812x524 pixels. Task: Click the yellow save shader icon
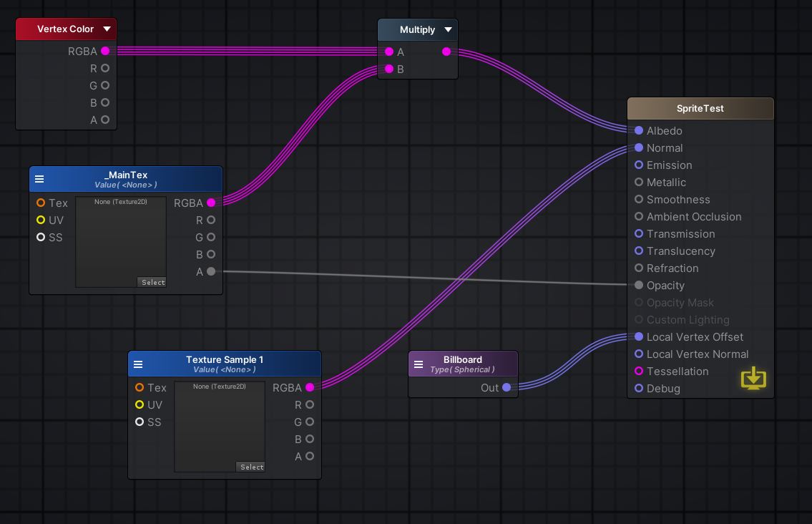tap(753, 377)
